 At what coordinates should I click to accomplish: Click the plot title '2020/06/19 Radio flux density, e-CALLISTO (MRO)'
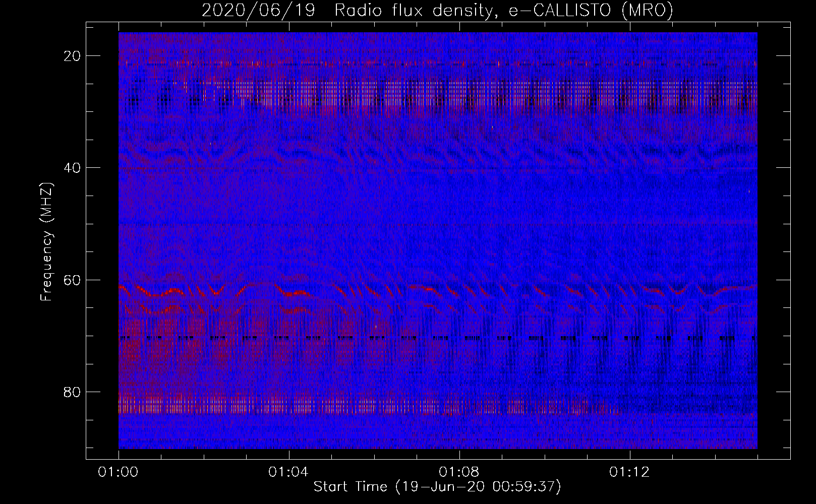coord(437,11)
